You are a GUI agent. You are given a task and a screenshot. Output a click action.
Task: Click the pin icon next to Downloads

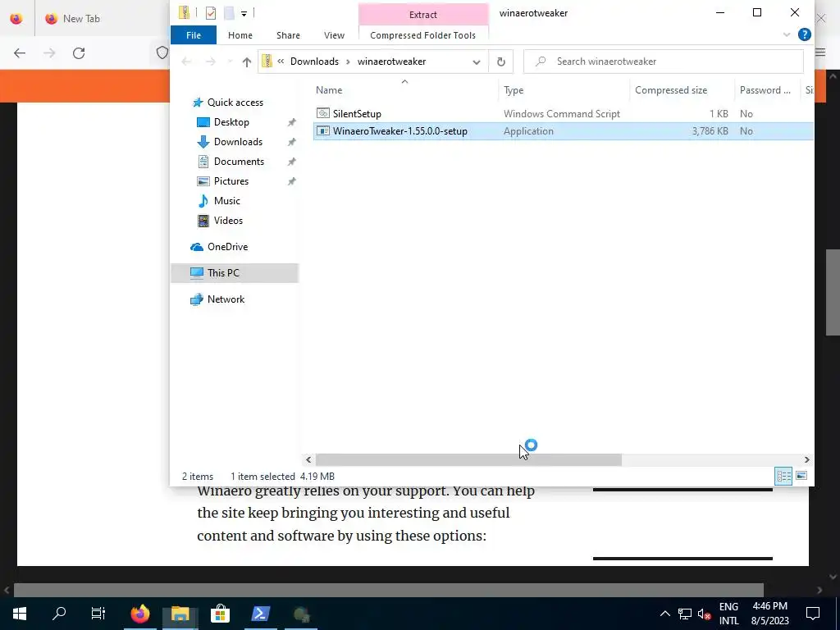291,142
